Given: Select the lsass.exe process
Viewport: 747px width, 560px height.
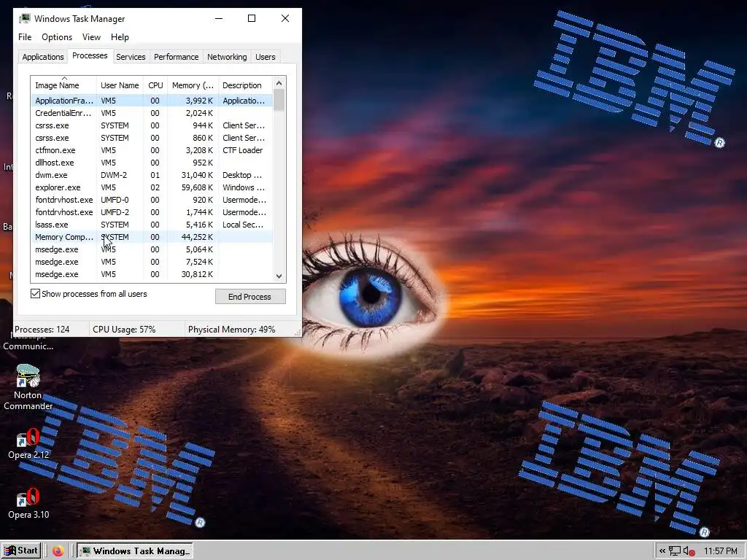Looking at the screenshot, I should tap(152, 225).
